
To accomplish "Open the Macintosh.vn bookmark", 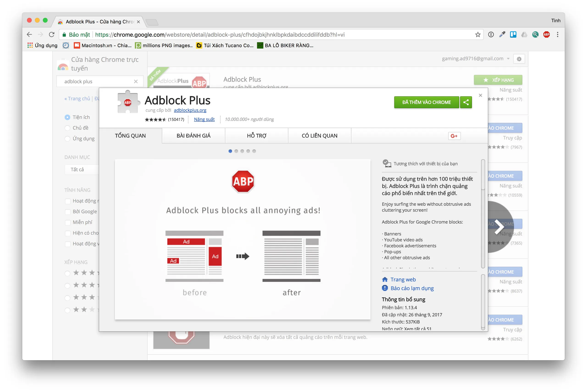I will click(102, 45).
